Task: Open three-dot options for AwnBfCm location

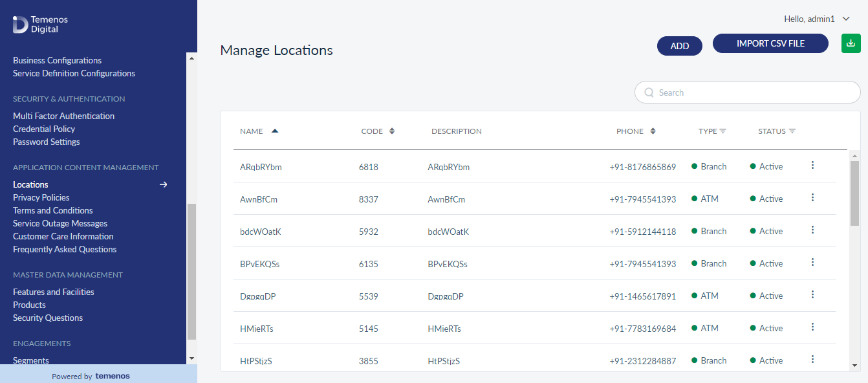Action: point(812,197)
